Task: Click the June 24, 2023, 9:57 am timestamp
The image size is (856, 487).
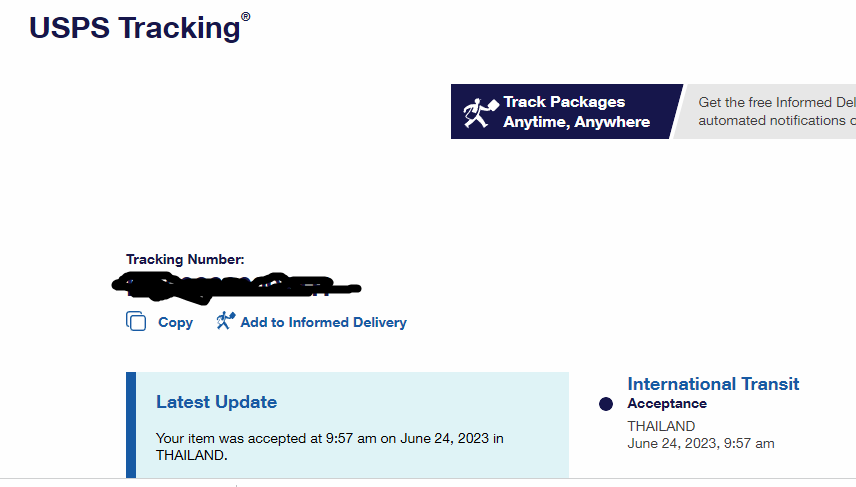Action: point(700,443)
